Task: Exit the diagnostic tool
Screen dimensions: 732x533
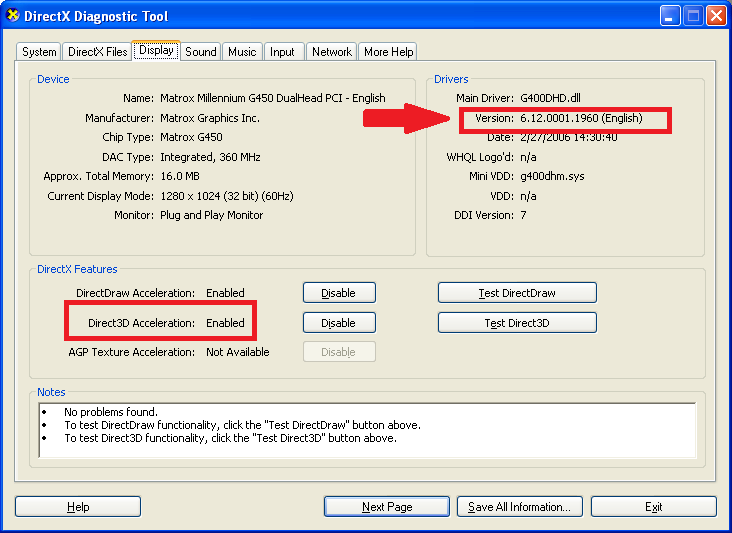Action: pos(654,507)
